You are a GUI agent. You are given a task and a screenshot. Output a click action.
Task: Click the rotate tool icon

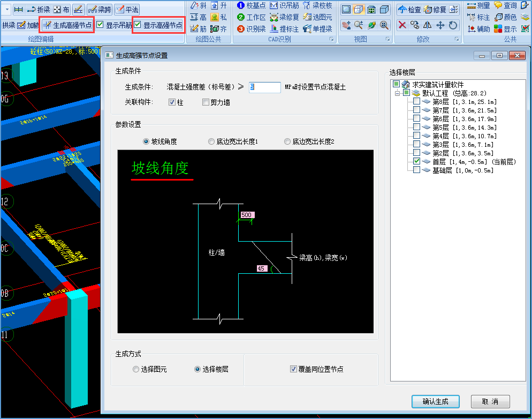pos(453,25)
